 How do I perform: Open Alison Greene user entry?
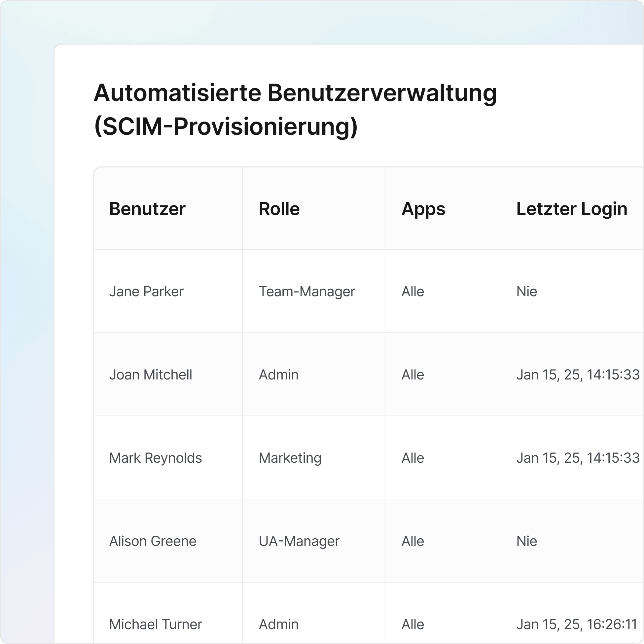click(x=153, y=541)
